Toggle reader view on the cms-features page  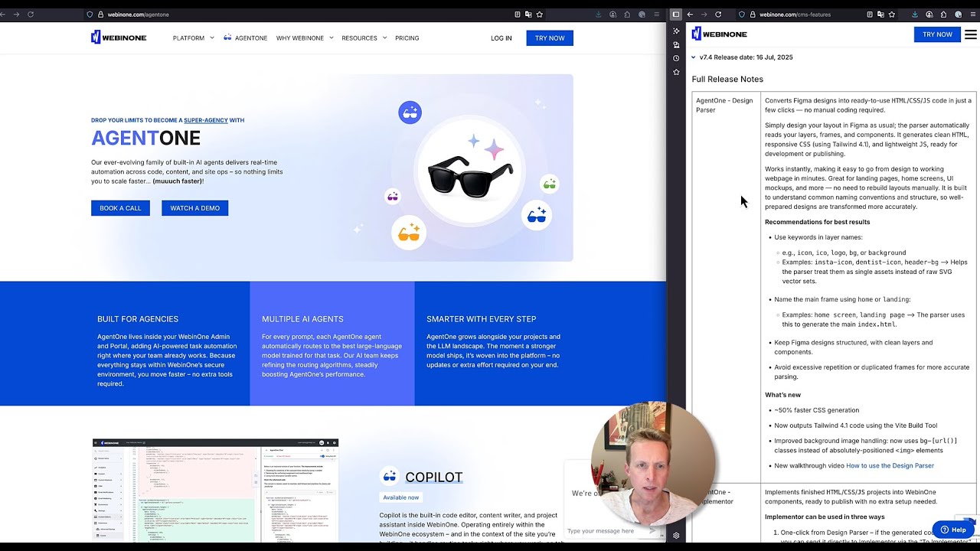(x=870, y=15)
